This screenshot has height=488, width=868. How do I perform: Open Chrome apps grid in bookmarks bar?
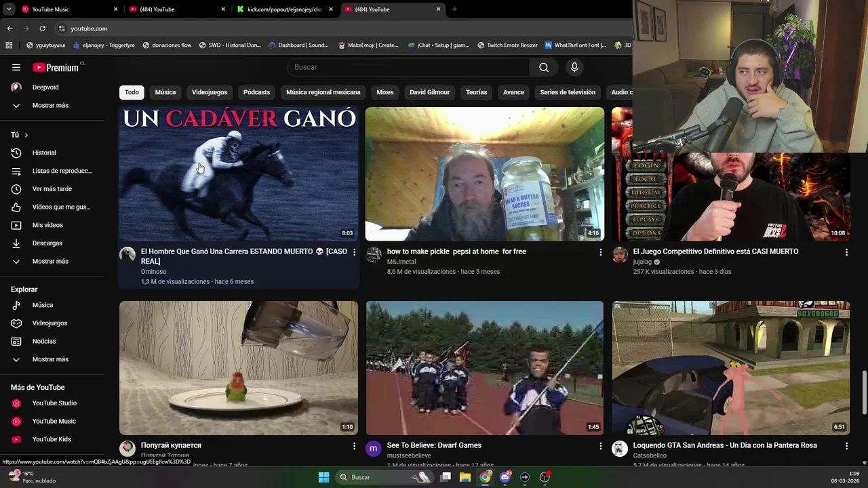click(9, 45)
